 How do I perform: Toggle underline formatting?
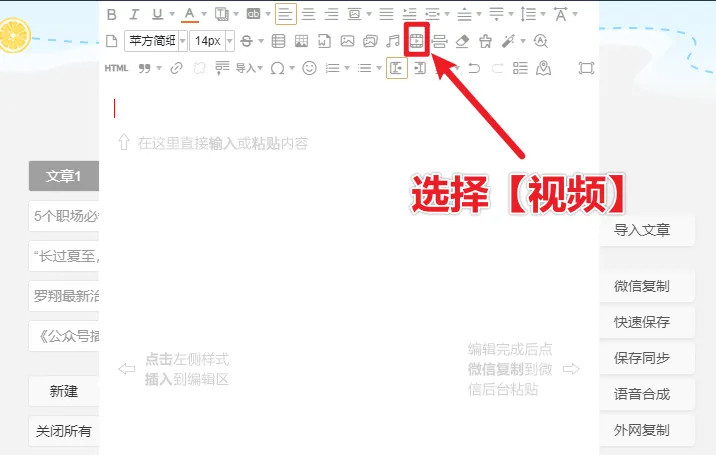click(158, 14)
